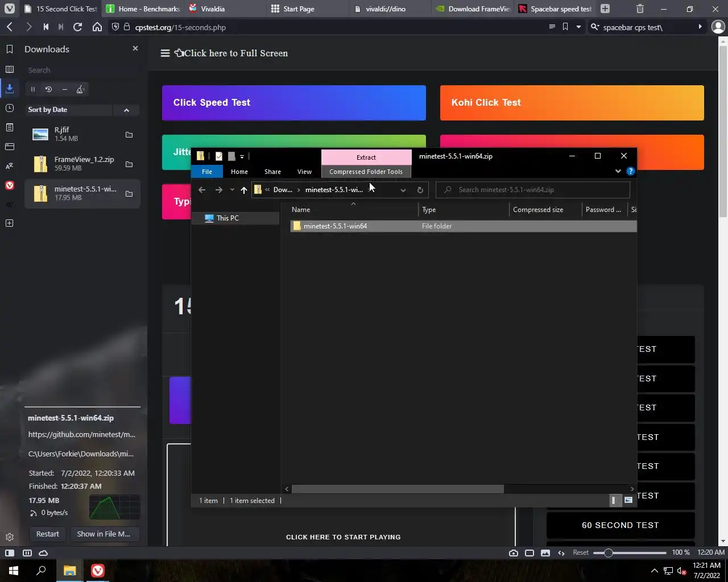Open Vivaldi sidebar settings gear
The height and width of the screenshot is (582, 728).
coord(10,537)
